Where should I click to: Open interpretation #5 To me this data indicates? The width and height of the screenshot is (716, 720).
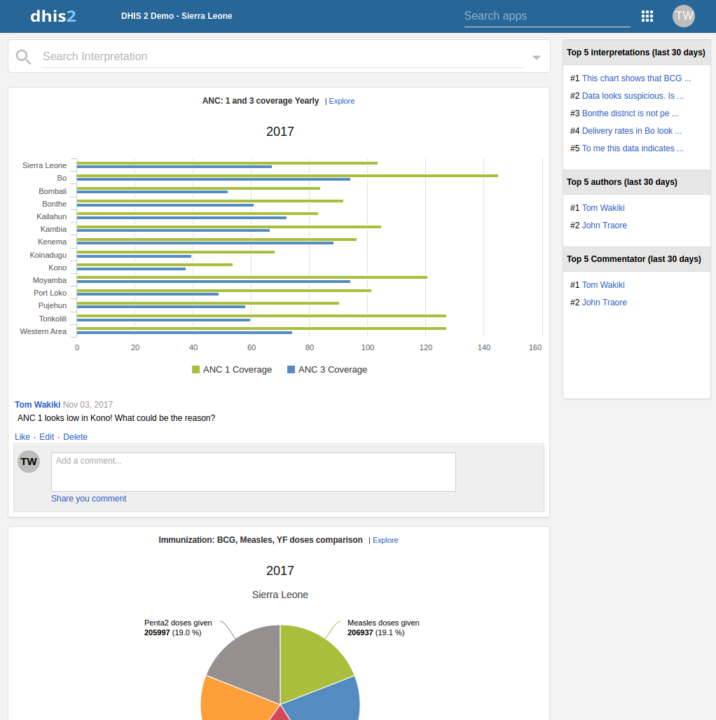click(x=632, y=148)
